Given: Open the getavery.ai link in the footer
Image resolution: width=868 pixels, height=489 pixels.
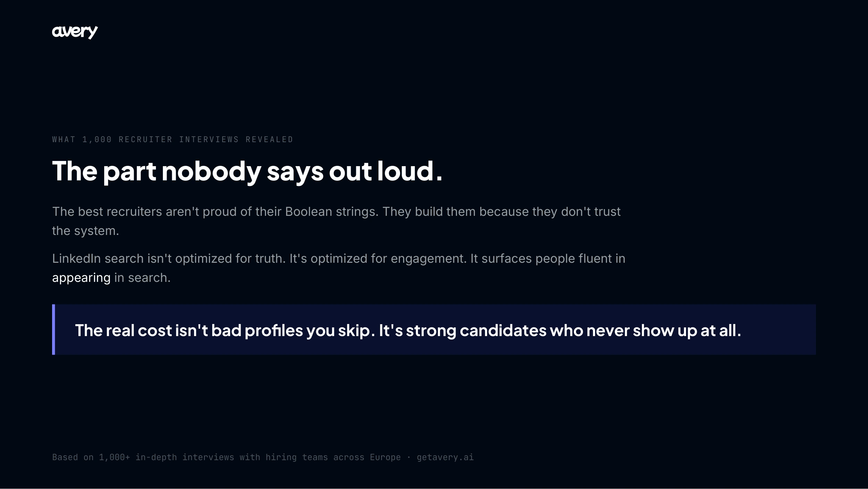Looking at the screenshot, I should [445, 457].
